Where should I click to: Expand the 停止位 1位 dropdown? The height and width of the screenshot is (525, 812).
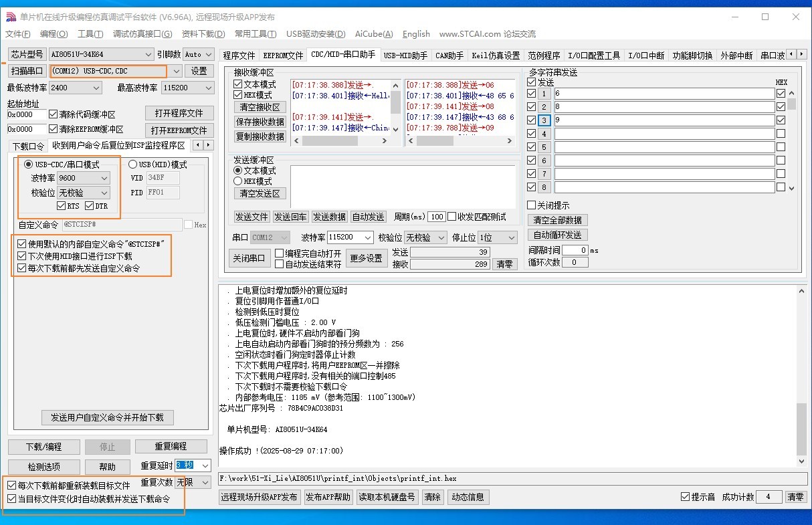coord(512,237)
